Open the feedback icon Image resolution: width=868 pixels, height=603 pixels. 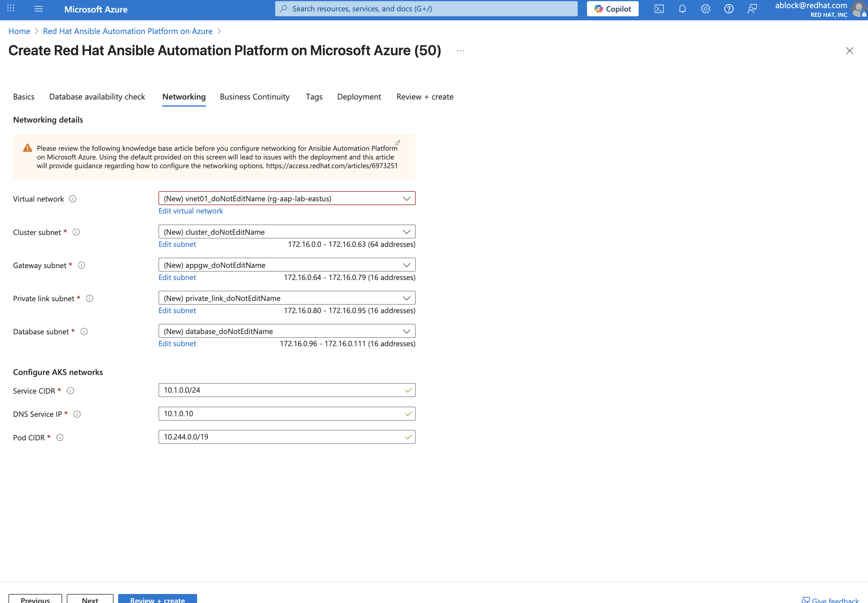pos(752,9)
